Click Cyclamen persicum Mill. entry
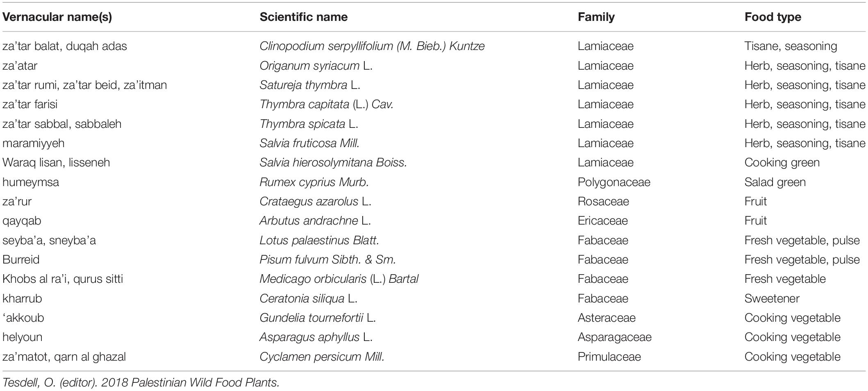 pos(322,357)
